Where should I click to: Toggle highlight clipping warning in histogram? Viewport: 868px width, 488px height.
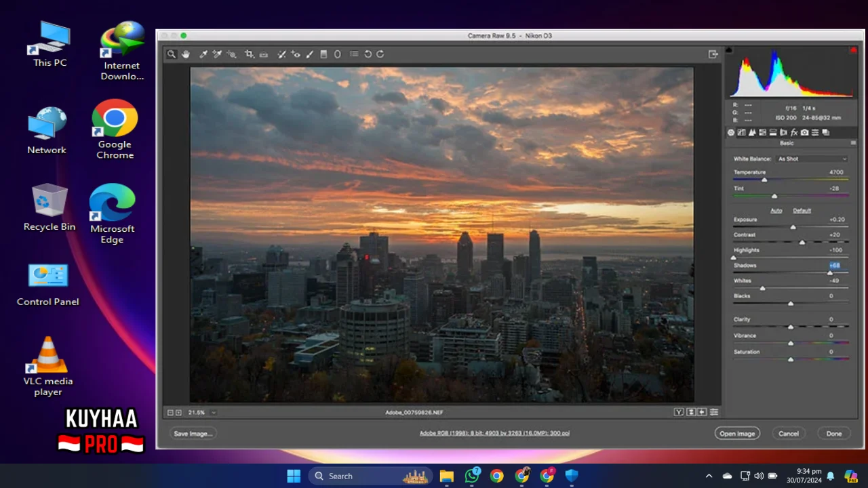coord(854,50)
